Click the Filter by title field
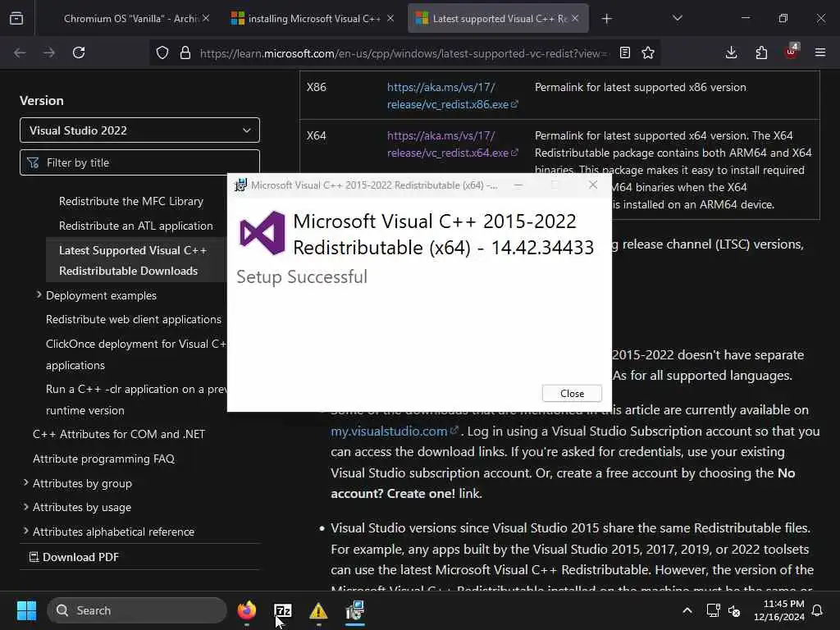The height and width of the screenshot is (630, 840). tap(139, 162)
